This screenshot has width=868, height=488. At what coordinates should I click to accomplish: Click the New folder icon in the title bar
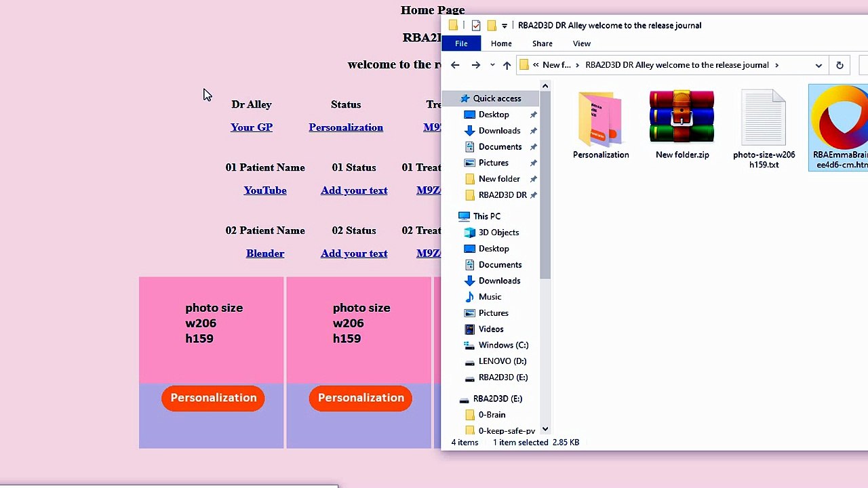(x=492, y=25)
